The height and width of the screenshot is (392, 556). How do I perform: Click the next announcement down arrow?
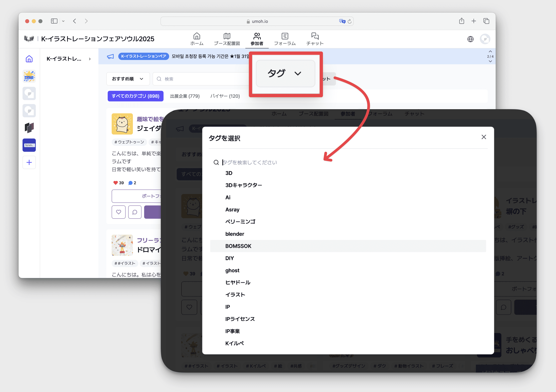(x=490, y=61)
